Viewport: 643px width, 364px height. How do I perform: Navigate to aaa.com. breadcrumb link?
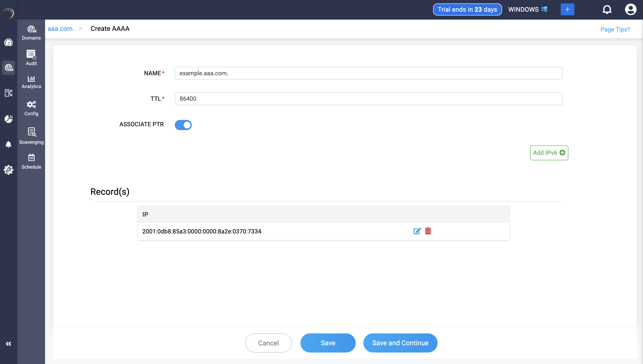point(61,29)
